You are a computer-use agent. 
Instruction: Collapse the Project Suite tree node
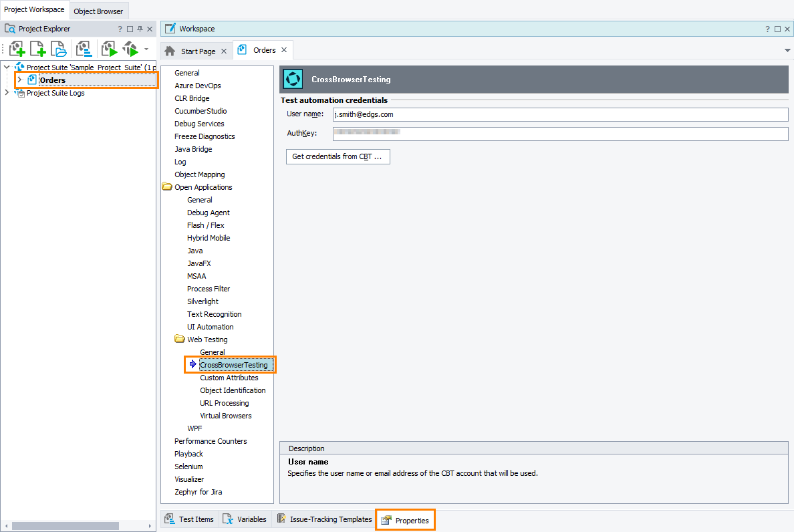7,67
